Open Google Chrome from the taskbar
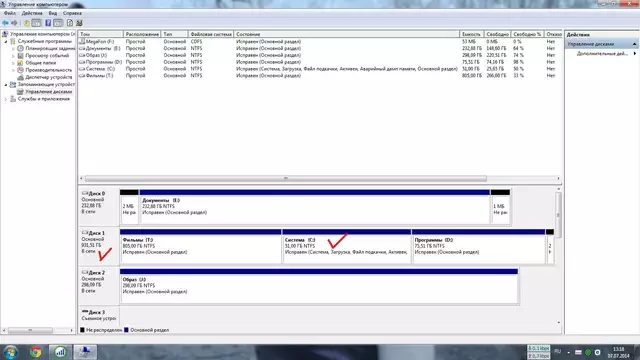640x360 pixels. 36,352
